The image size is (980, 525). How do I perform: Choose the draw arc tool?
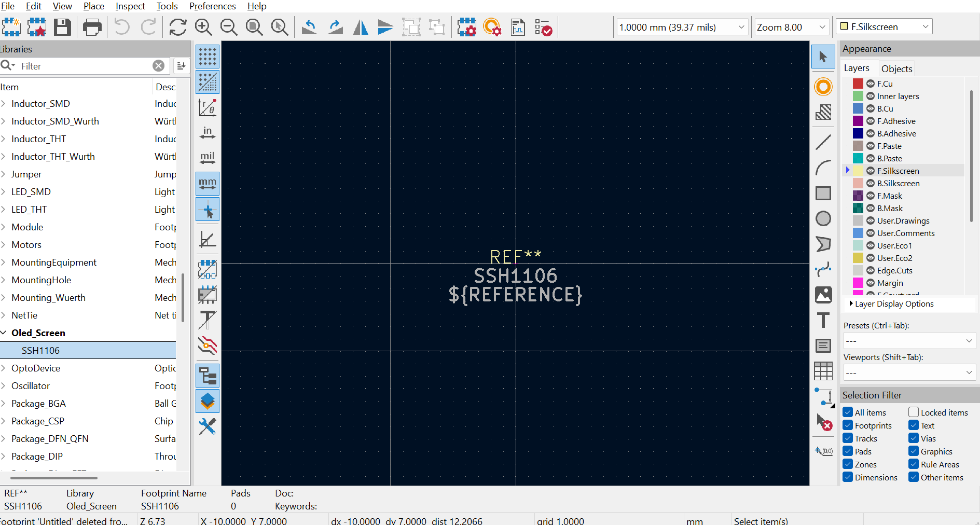click(x=823, y=168)
